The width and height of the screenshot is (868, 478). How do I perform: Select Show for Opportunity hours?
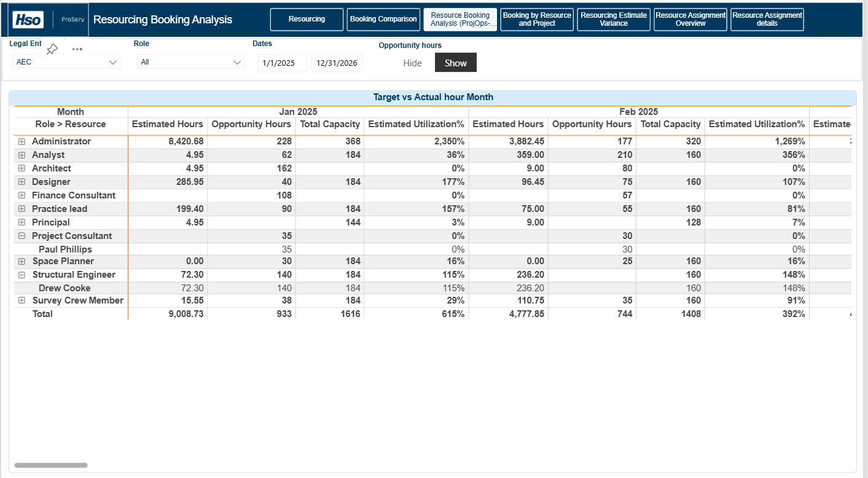click(455, 63)
